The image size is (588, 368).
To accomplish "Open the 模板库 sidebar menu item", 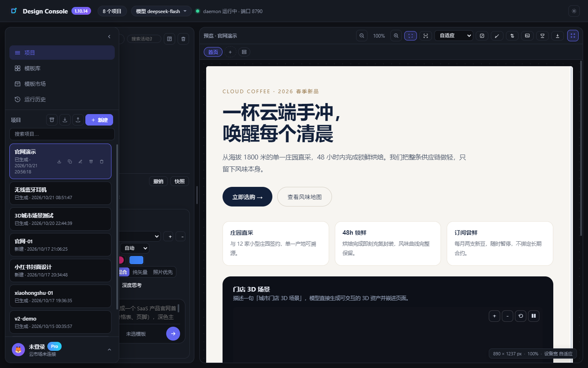I will pos(62,68).
